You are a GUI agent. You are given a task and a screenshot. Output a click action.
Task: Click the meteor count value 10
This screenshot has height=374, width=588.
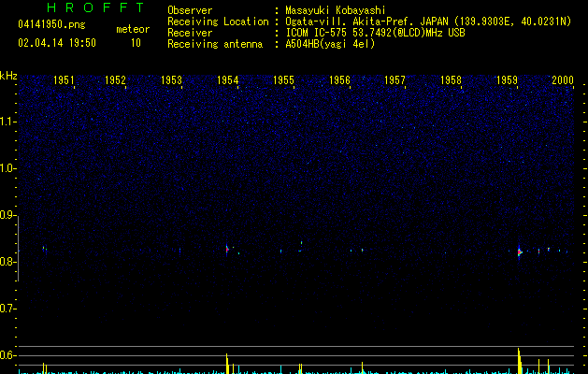136,43
